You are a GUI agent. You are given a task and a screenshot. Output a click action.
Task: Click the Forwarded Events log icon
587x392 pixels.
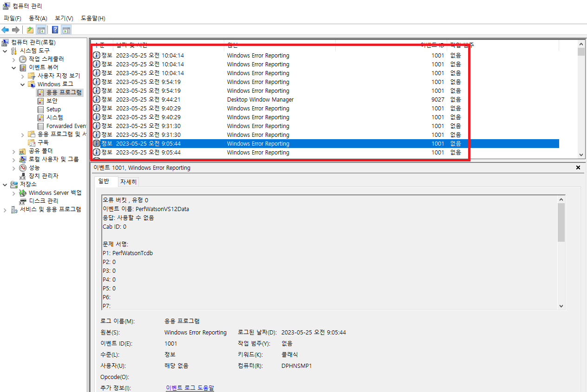41,126
